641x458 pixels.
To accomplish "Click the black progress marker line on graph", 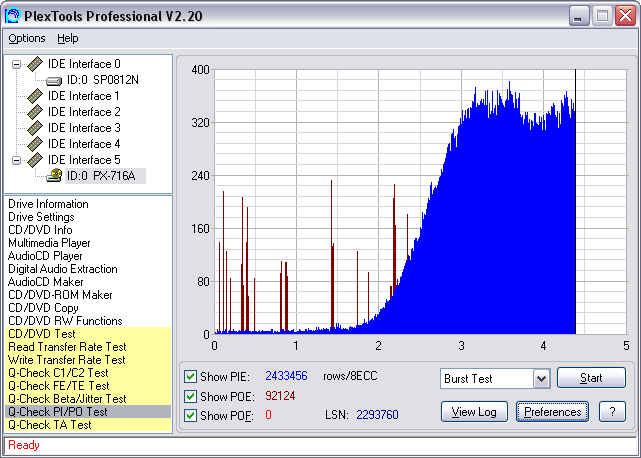I will point(576,202).
